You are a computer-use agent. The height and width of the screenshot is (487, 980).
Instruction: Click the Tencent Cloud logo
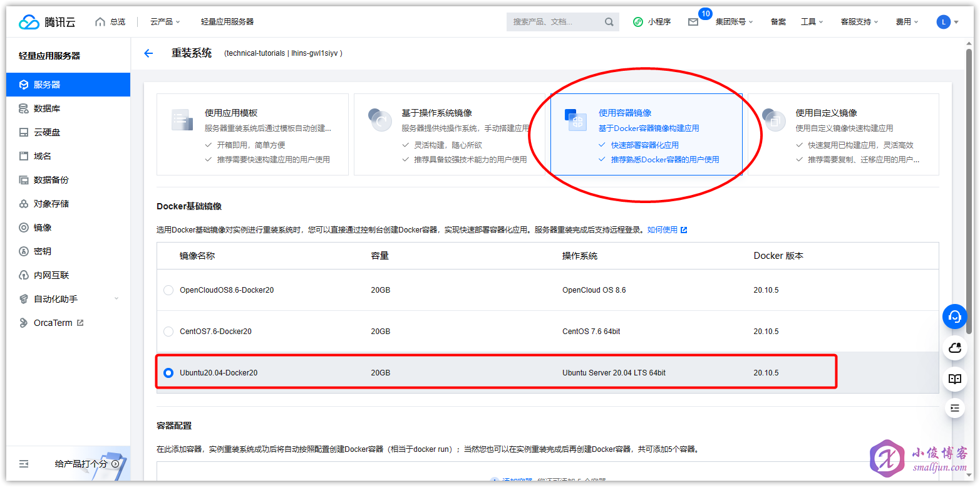coord(47,22)
